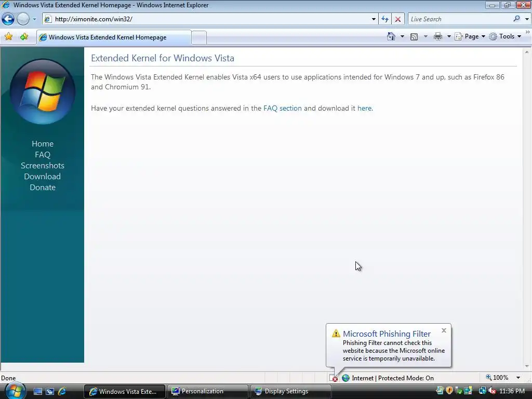Viewport: 532px width, 399px height.
Task: Click the Print icon
Action: [438, 37]
